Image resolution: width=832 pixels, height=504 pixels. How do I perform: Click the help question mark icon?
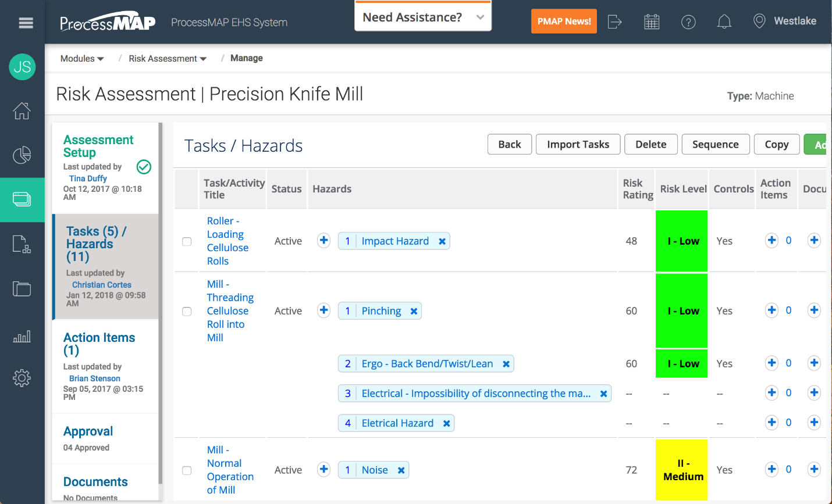(688, 22)
